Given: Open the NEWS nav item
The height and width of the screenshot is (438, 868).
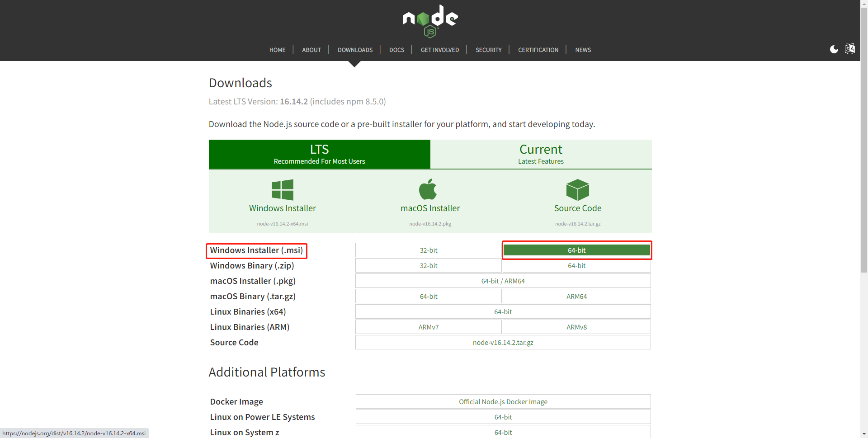Looking at the screenshot, I should pos(583,50).
